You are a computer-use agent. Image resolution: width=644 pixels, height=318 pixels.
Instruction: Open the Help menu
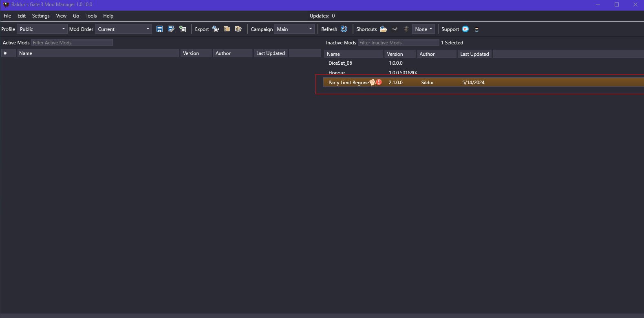click(x=108, y=16)
